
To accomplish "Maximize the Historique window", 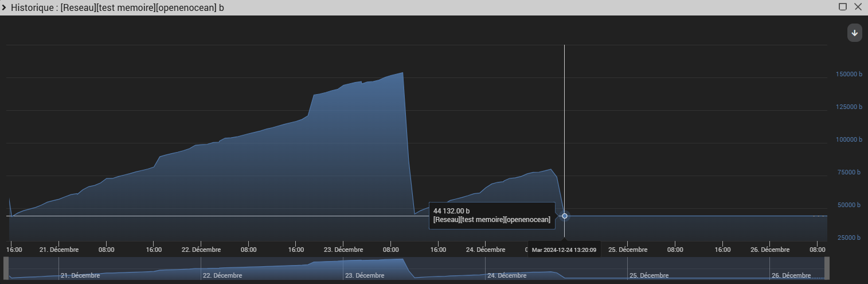I will 842,7.
